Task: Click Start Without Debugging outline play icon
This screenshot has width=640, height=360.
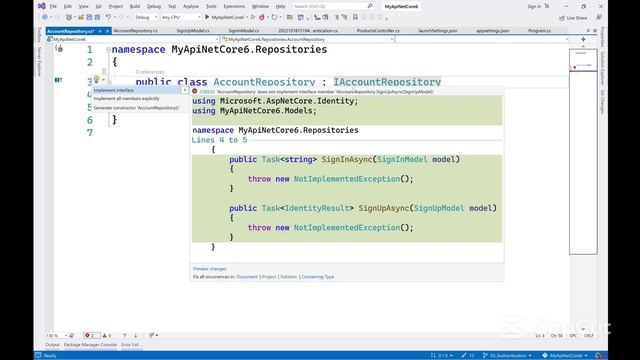Action: (253, 17)
